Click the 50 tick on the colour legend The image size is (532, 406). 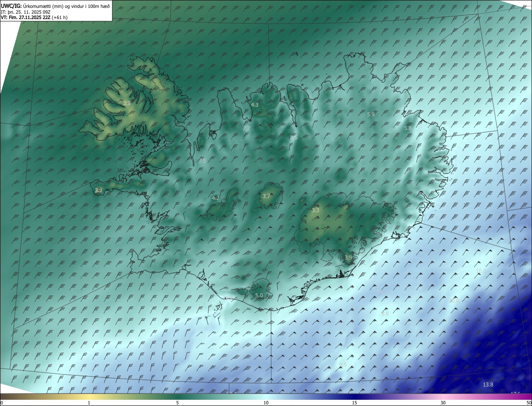pos(529,403)
